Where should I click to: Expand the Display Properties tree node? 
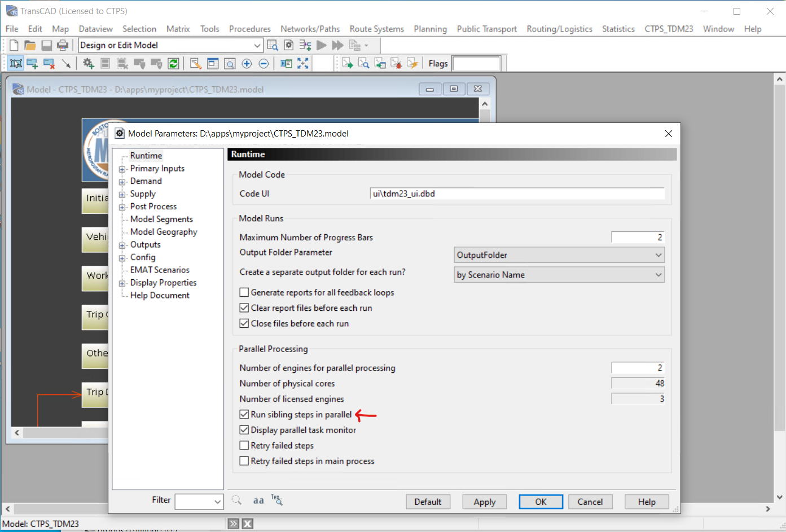(x=122, y=283)
